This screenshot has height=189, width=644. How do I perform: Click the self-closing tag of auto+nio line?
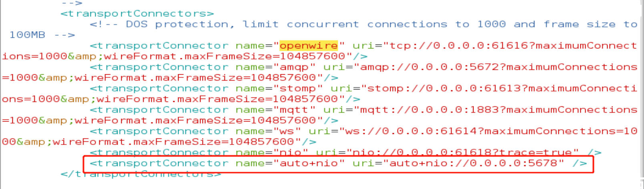[x=580, y=163]
